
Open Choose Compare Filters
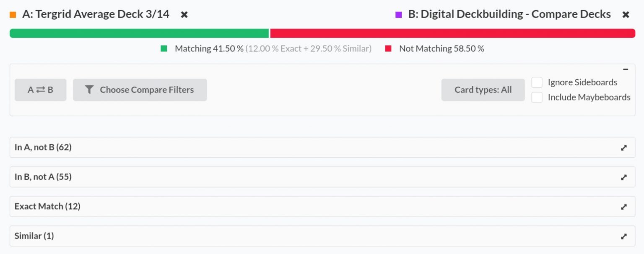(140, 90)
